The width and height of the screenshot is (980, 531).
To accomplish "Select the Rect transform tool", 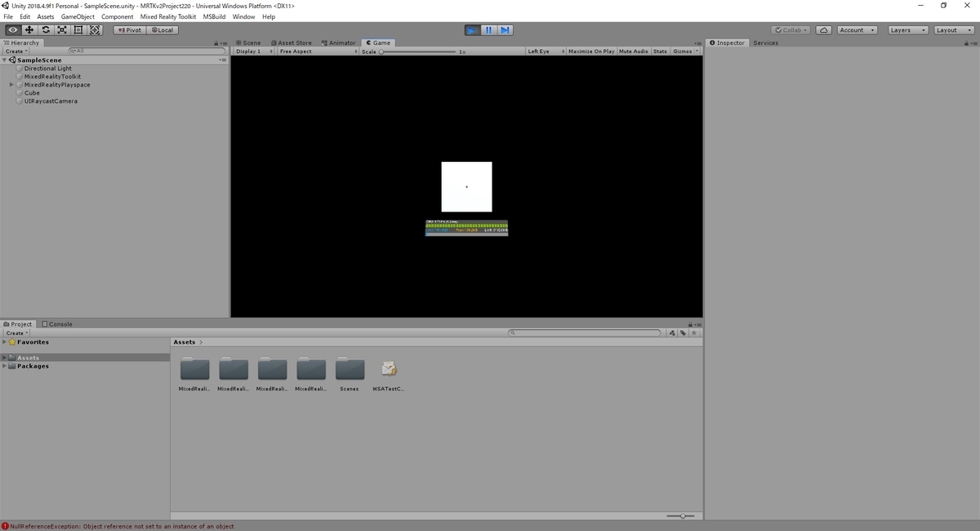I will point(78,30).
